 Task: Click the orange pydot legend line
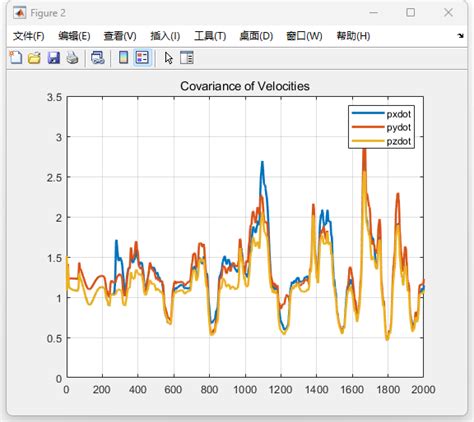point(368,127)
